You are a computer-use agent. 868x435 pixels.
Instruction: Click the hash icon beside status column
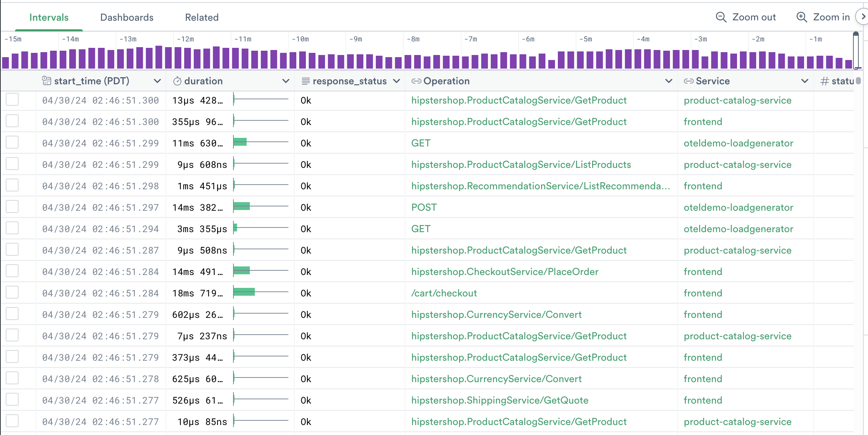click(824, 81)
